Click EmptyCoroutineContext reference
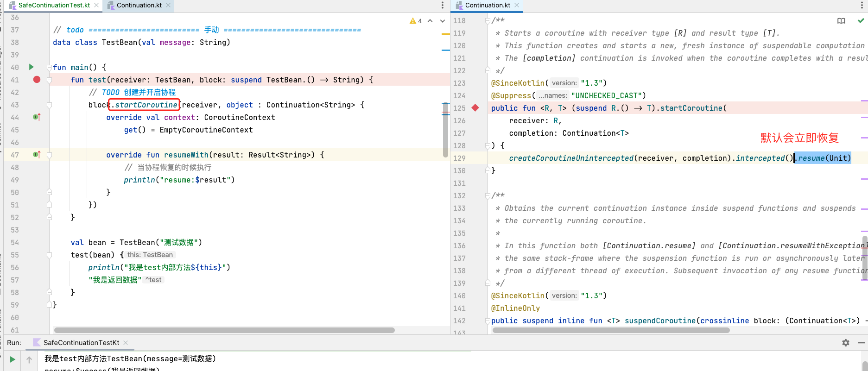Image resolution: width=868 pixels, height=371 pixels. coord(206,130)
